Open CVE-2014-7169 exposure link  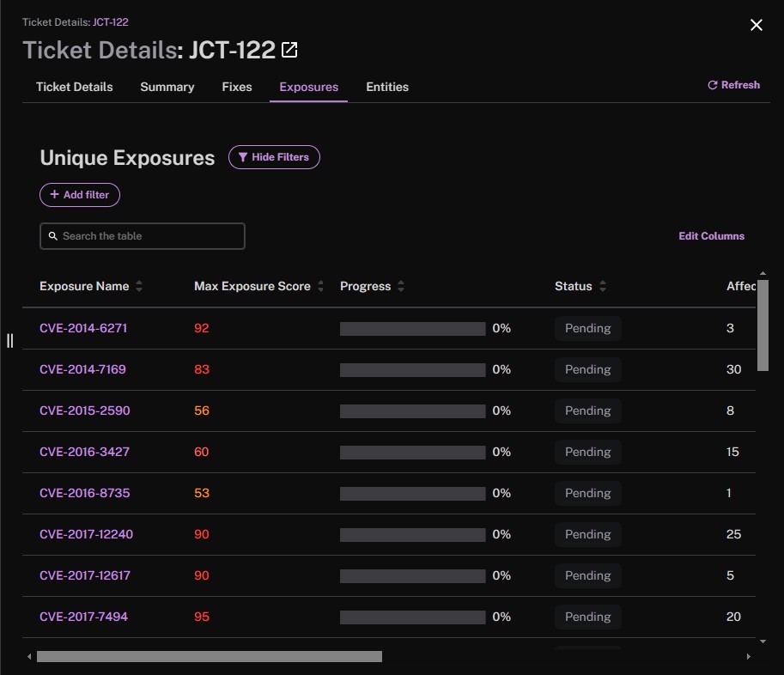(82, 369)
